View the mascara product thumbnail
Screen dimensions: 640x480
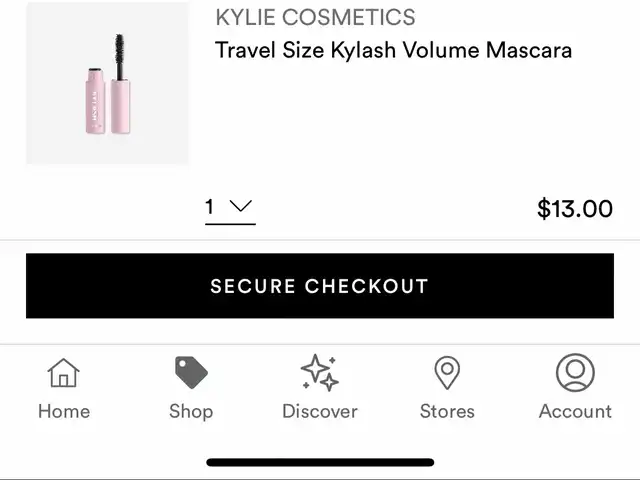(108, 83)
